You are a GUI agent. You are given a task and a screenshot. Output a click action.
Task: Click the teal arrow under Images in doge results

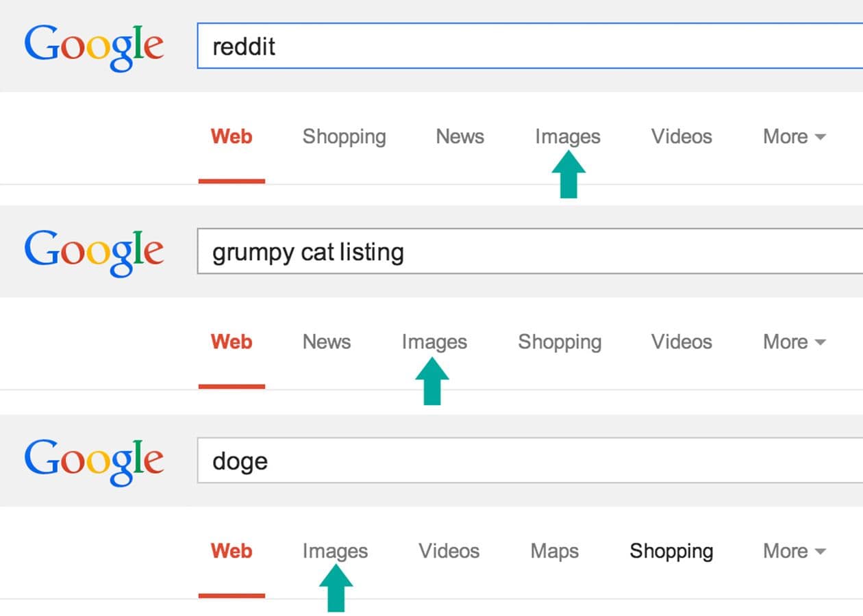[x=336, y=588]
